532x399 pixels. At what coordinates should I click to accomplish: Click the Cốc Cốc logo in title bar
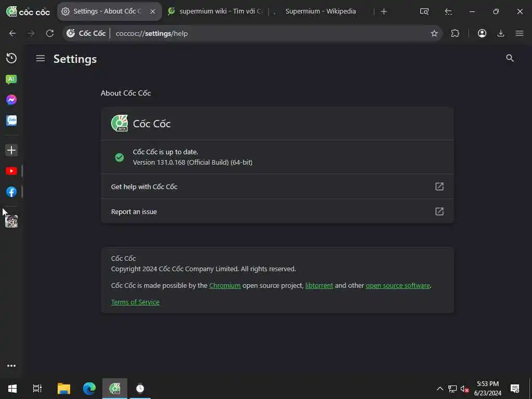(28, 11)
